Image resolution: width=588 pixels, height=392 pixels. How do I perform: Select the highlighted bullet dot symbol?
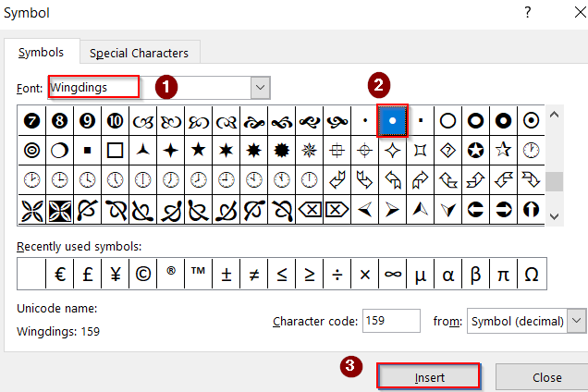(x=393, y=120)
